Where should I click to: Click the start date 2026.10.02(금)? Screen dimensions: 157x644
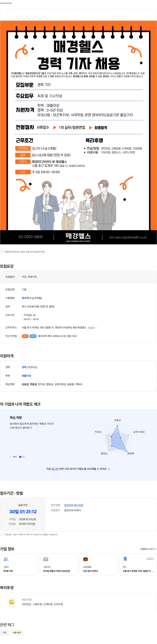(27, 519)
